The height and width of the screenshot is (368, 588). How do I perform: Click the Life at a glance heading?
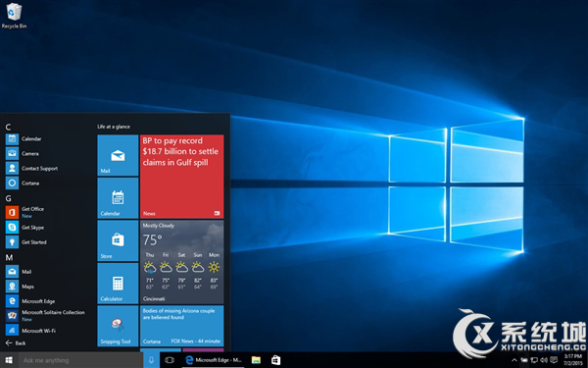[x=114, y=127]
